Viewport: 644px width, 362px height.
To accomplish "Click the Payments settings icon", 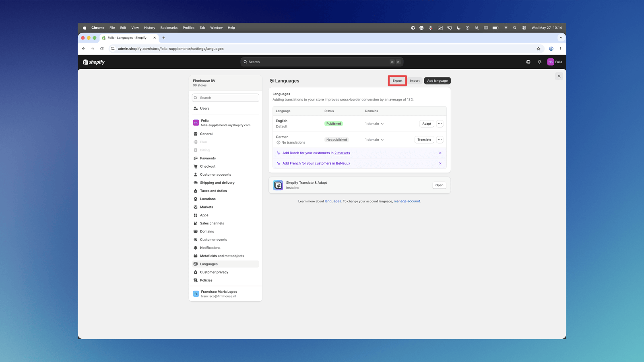I will click(196, 158).
